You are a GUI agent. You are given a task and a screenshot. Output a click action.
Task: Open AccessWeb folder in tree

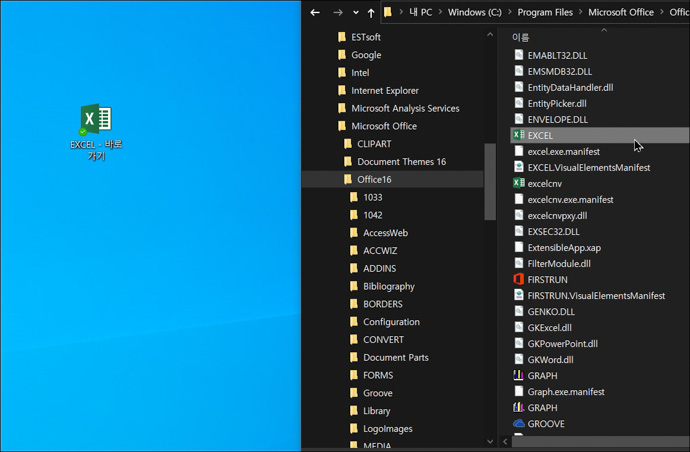[385, 233]
